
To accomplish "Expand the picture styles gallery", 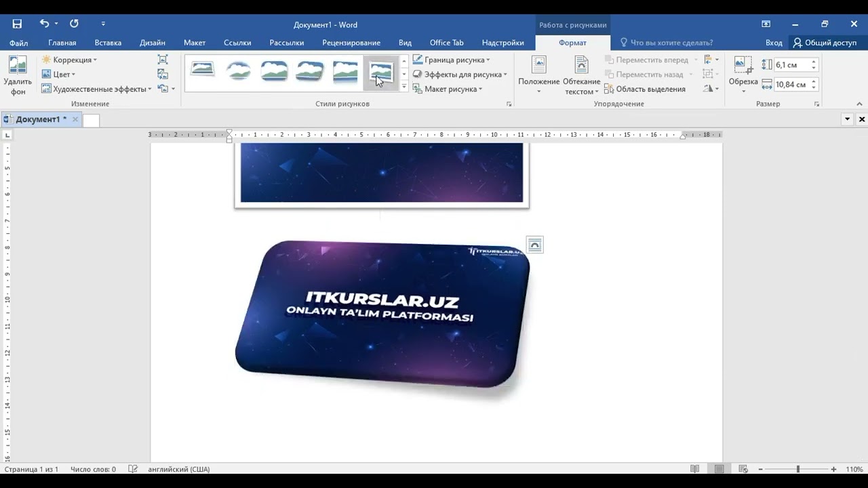I will pos(404,87).
